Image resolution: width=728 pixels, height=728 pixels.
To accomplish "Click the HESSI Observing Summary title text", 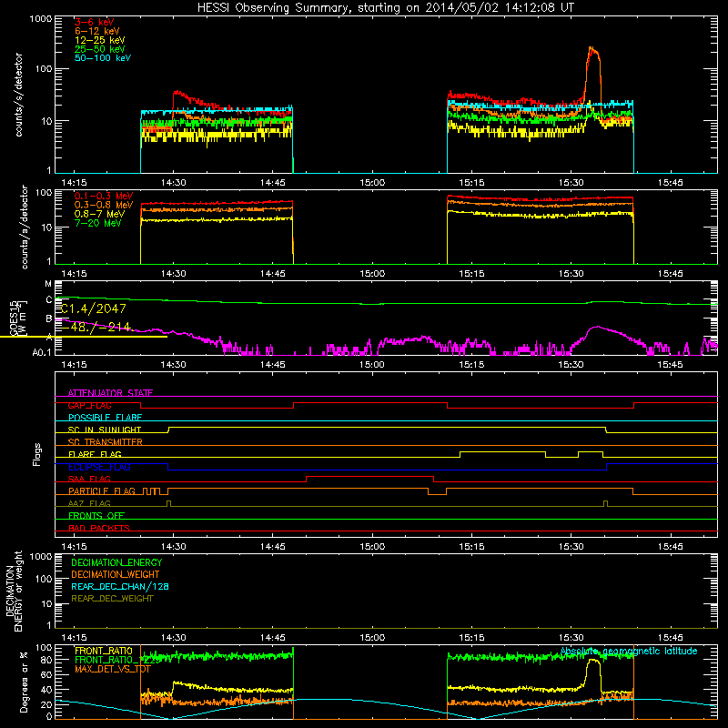I will point(385,8).
